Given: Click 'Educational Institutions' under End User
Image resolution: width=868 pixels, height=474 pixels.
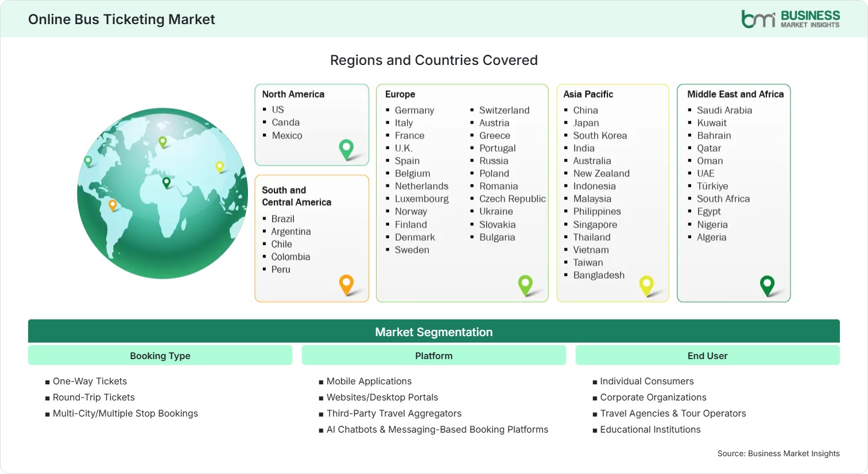Looking at the screenshot, I should coord(650,430).
